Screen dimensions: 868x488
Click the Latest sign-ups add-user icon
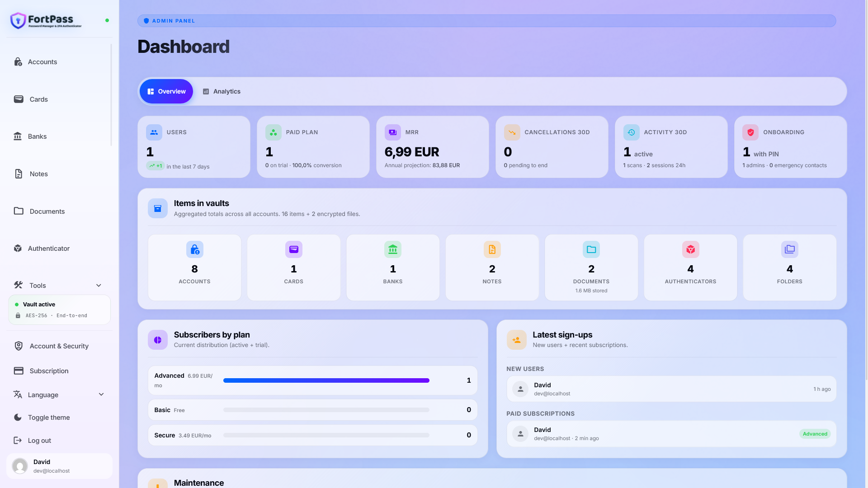pos(516,340)
